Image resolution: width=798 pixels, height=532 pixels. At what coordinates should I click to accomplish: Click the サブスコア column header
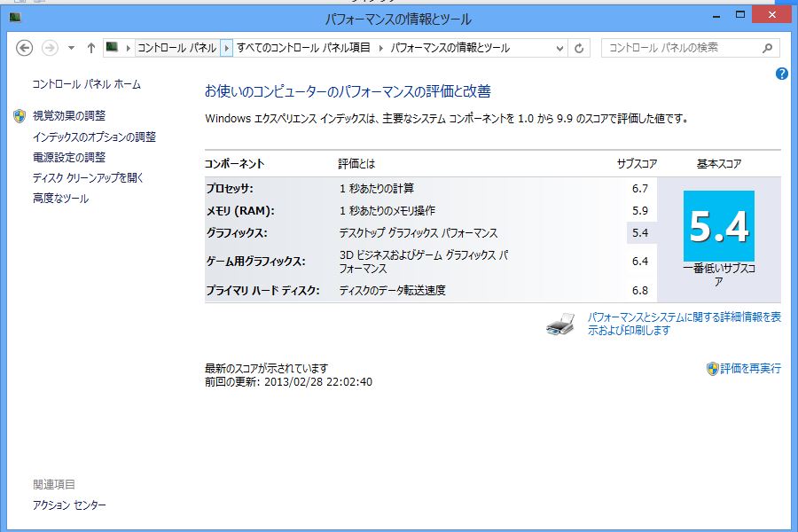pos(637,164)
